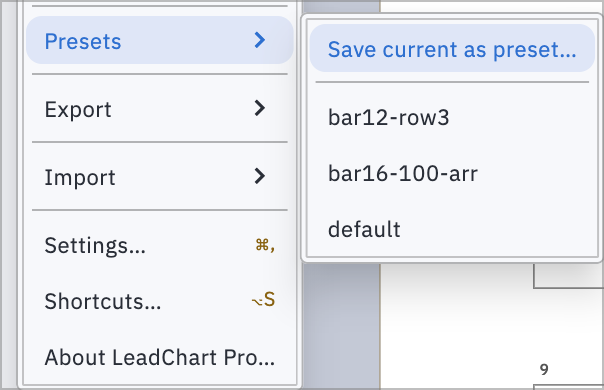
Task: Choose About LeadChart Pro…
Action: [159, 357]
